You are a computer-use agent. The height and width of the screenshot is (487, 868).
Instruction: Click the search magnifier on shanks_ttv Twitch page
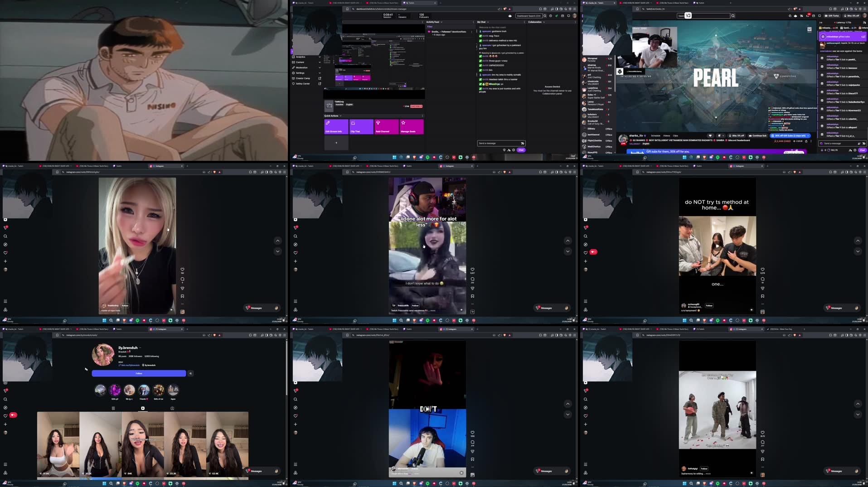pyautogui.click(x=733, y=16)
